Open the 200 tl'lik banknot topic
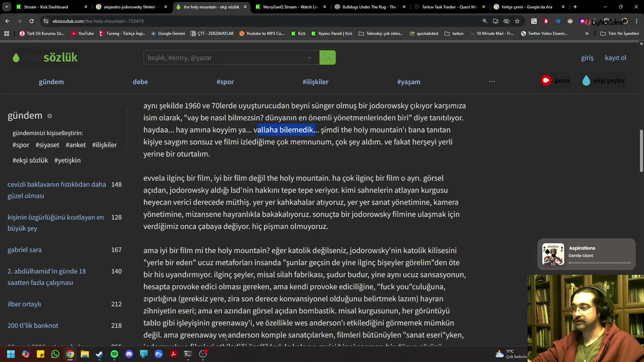 (x=33, y=326)
